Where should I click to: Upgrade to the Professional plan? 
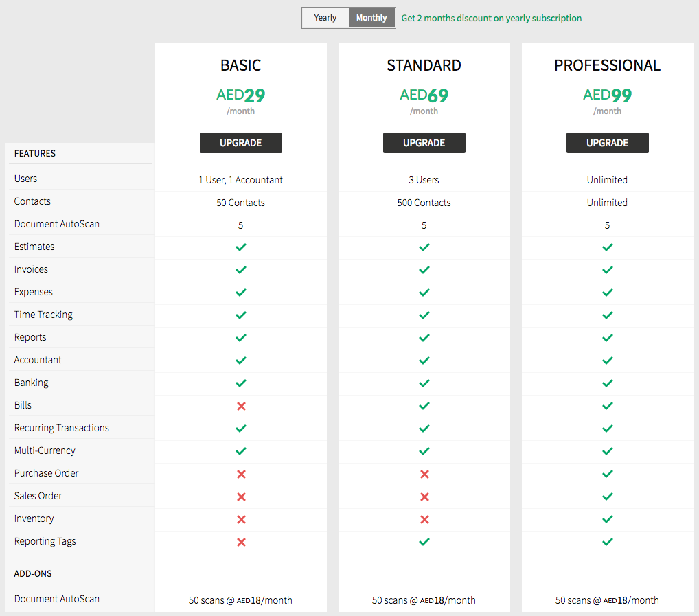(x=607, y=143)
